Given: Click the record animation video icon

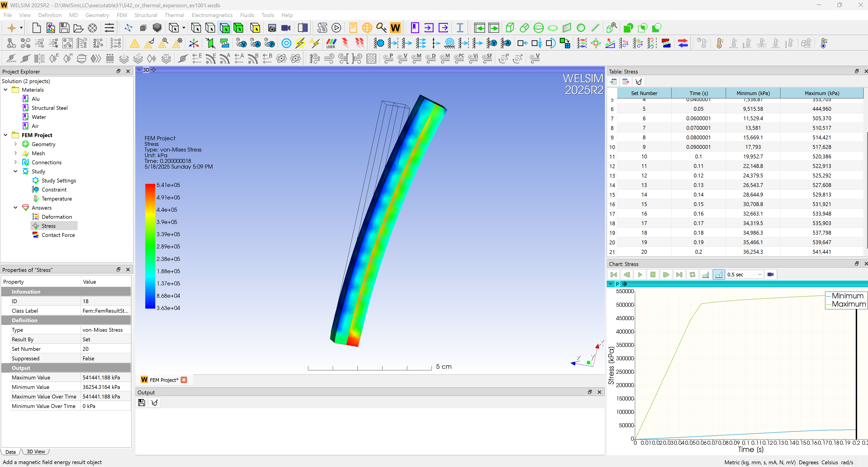Looking at the screenshot, I should point(286,28).
